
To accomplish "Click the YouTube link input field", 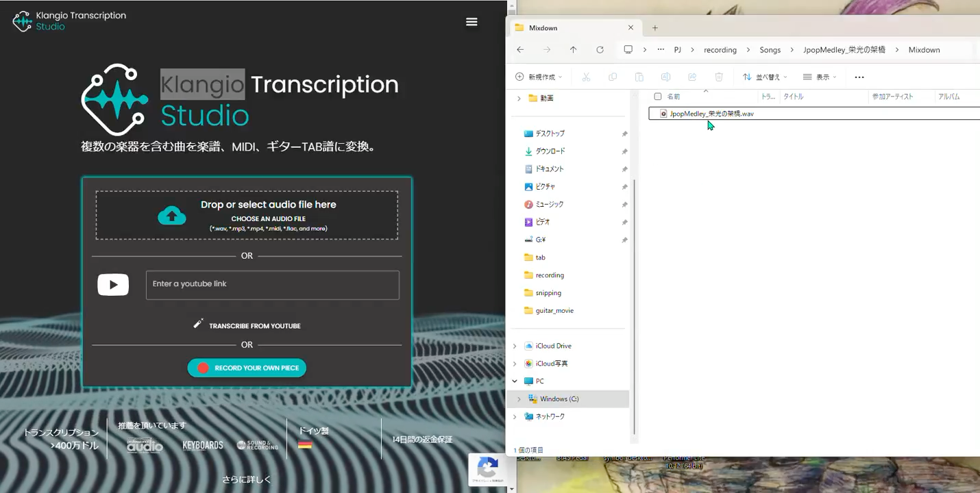I will [273, 285].
